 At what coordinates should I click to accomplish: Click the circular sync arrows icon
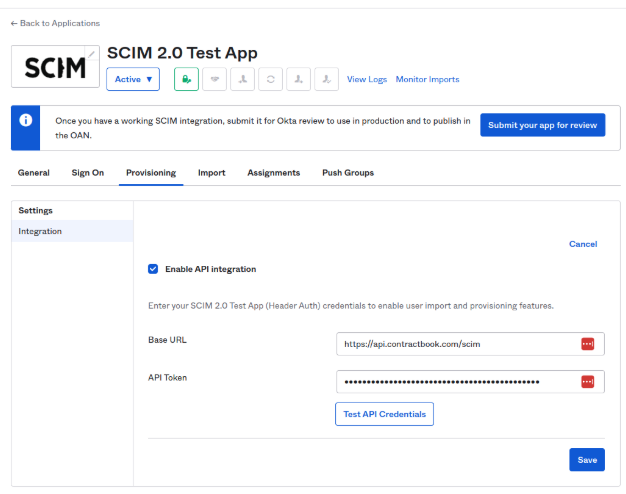point(270,79)
